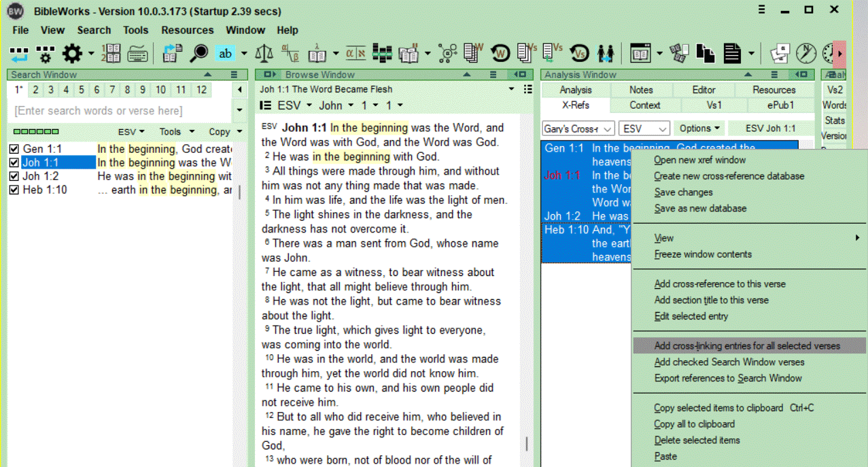Image resolution: width=868 pixels, height=467 pixels.
Task: Click the alpha-beta Greek letters icon
Action: coord(290,53)
